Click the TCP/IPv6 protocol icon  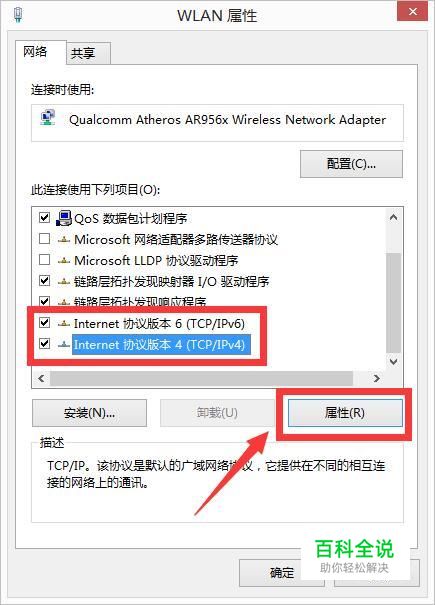pos(64,324)
